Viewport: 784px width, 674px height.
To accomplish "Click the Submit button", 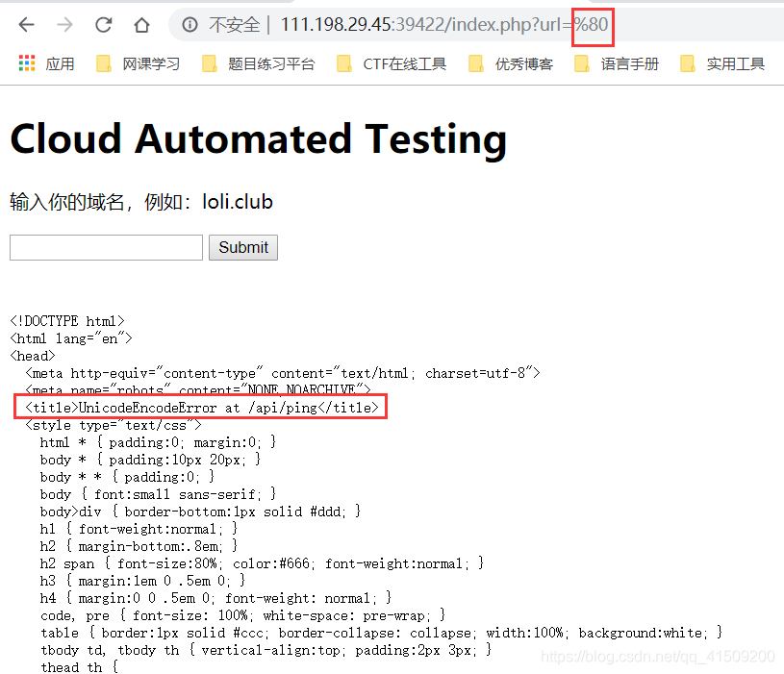I will [243, 247].
